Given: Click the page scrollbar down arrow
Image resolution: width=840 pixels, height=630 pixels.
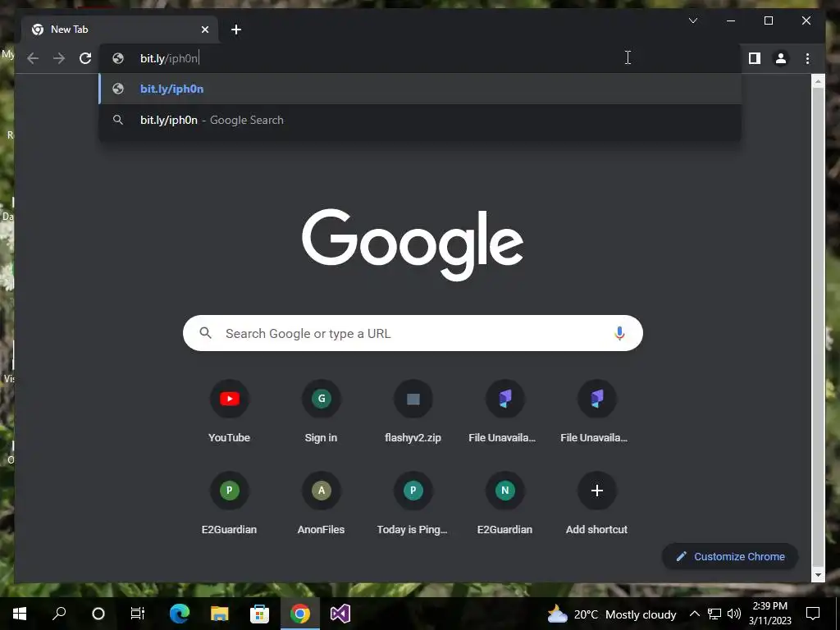Looking at the screenshot, I should pyautogui.click(x=818, y=575).
